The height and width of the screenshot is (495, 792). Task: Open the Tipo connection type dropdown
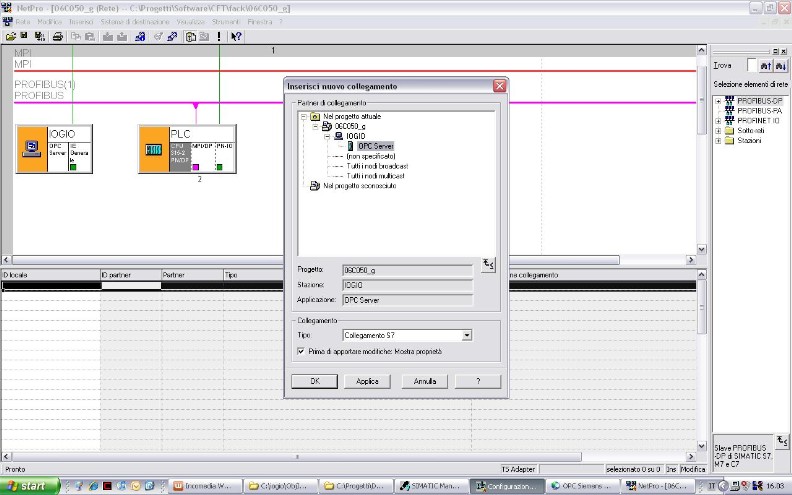(467, 335)
